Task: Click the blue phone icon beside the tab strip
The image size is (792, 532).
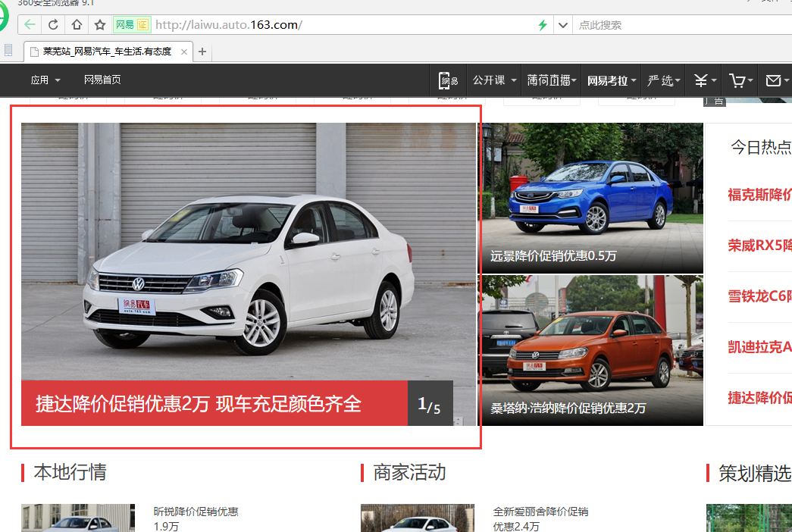Action: pyautogui.click(x=8, y=50)
